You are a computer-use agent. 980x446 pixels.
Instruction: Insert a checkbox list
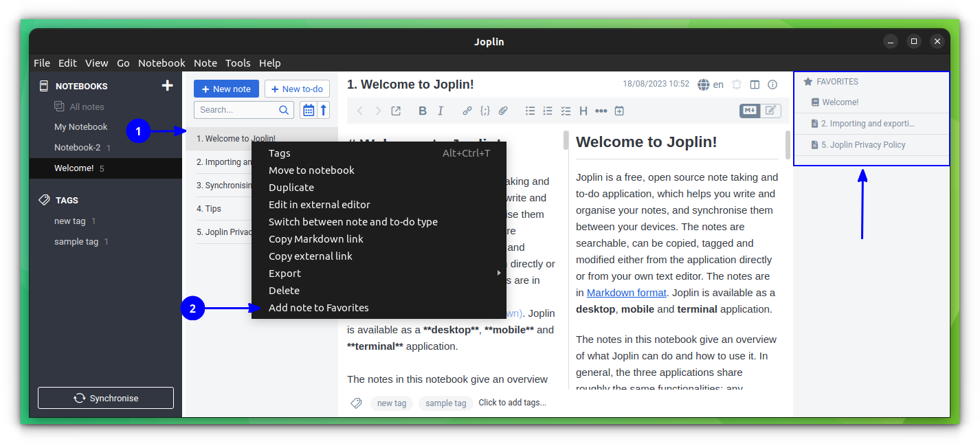pos(566,111)
